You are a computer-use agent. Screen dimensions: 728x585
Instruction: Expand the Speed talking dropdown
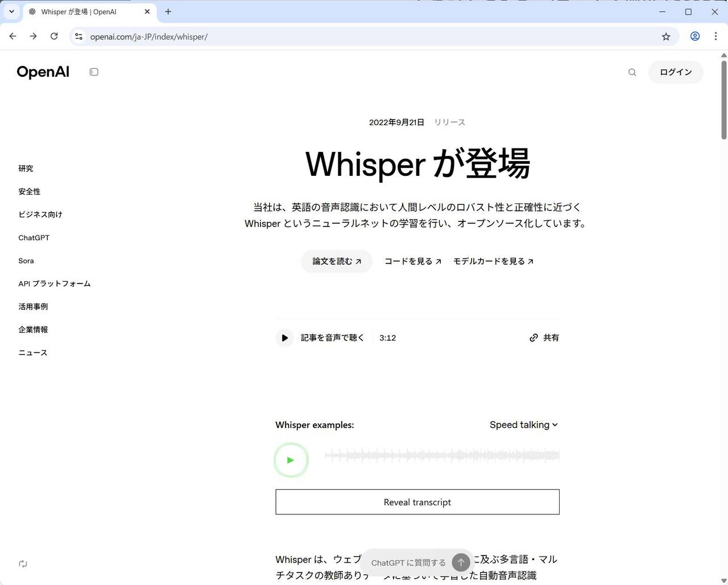(x=524, y=425)
